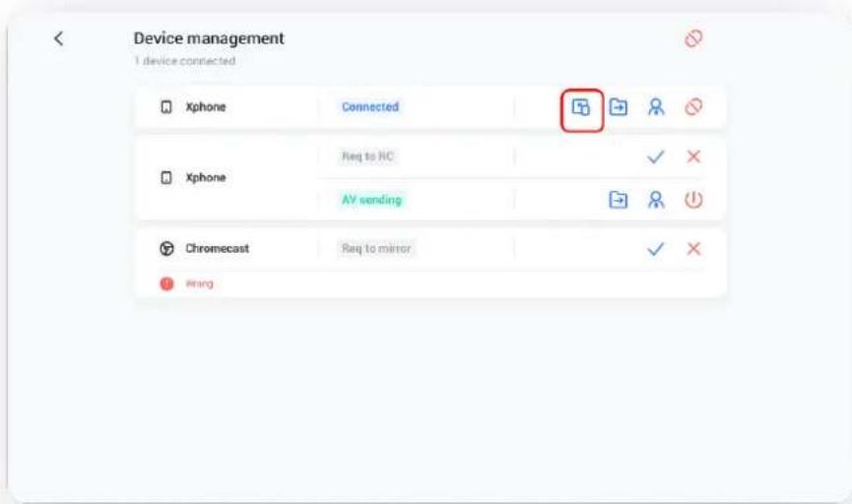Open user permission icon in Connected row
Viewport: 852px width, 504px height.
(x=656, y=107)
